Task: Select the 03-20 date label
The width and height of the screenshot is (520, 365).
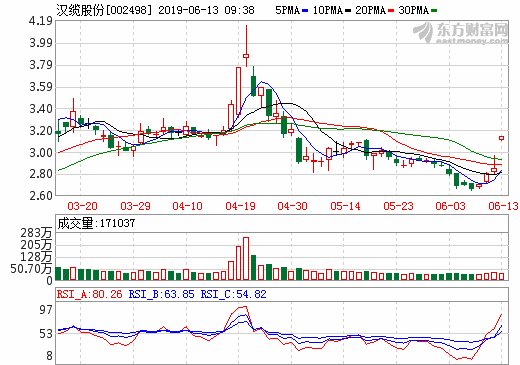Action: click(82, 206)
